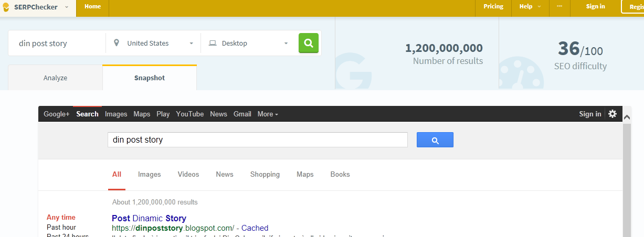Open Google settings gear icon

(613, 114)
